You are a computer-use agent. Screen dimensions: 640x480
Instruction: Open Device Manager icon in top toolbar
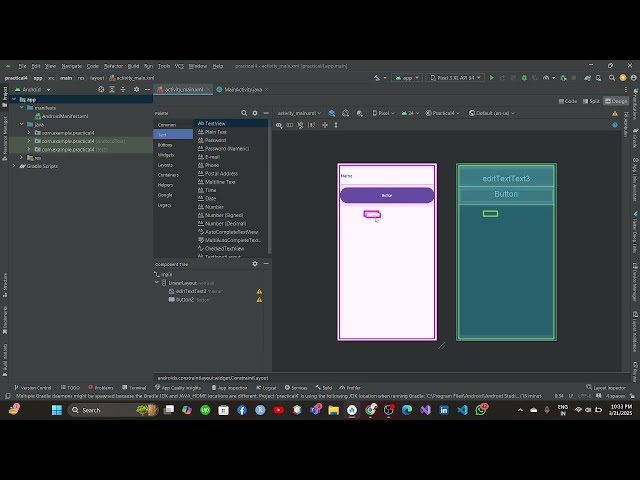coord(598,78)
